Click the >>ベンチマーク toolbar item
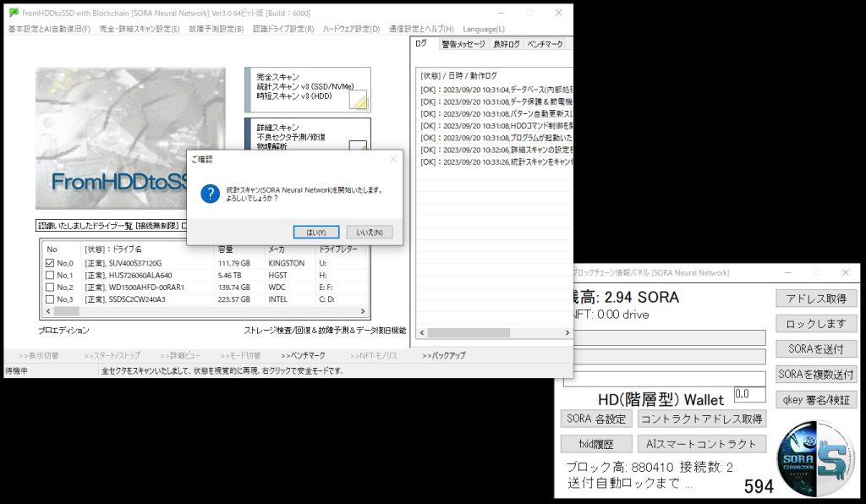 [304, 356]
